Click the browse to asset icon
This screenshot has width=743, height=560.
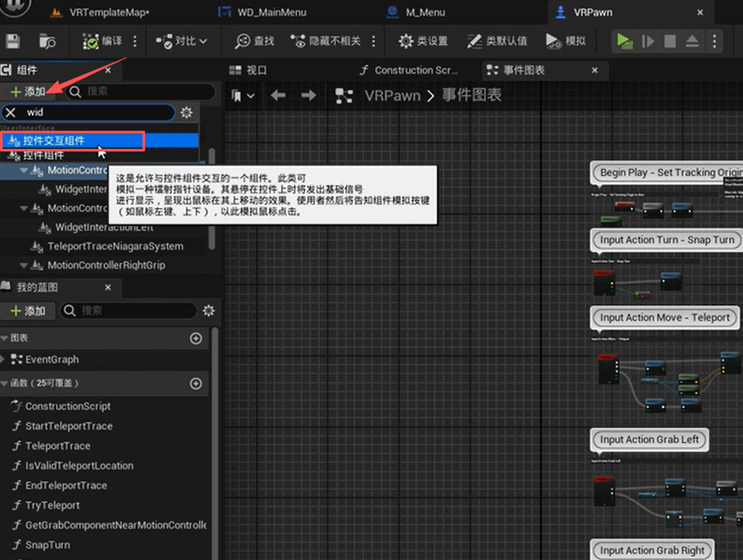[x=47, y=41]
